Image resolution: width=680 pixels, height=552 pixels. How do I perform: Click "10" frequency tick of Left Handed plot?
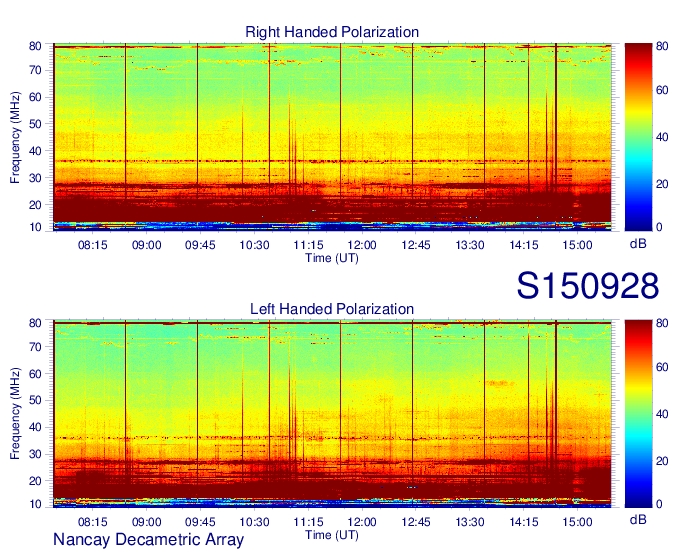(x=35, y=504)
